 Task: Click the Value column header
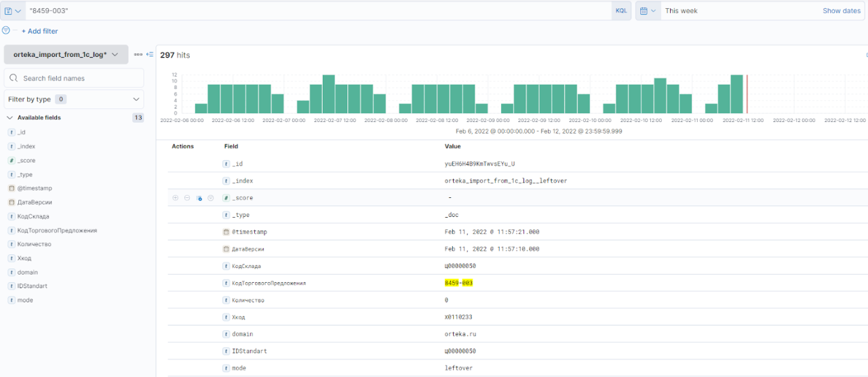(453, 146)
